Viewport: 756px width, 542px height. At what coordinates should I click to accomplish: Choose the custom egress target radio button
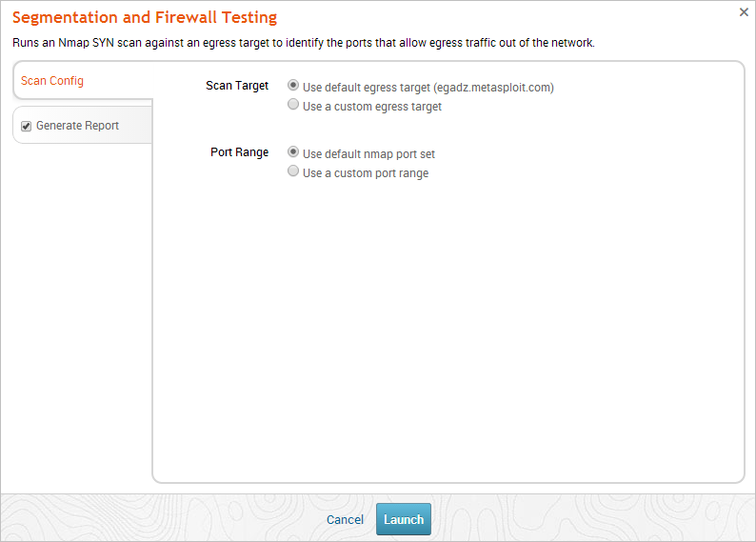tap(293, 106)
